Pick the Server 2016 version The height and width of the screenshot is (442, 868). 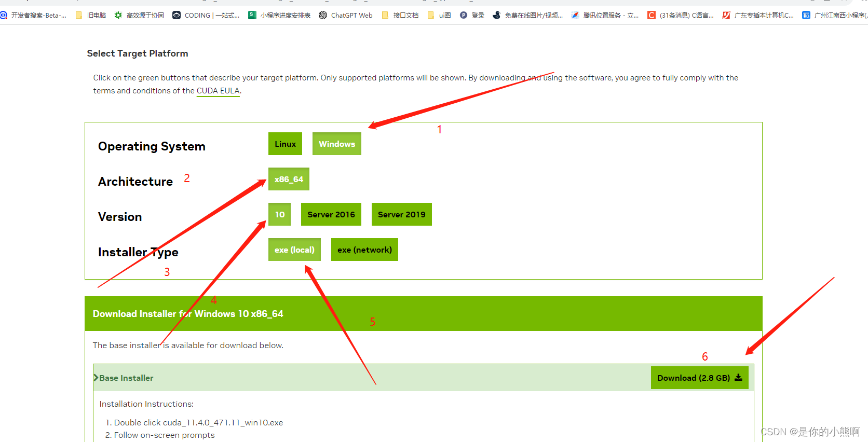(x=331, y=215)
